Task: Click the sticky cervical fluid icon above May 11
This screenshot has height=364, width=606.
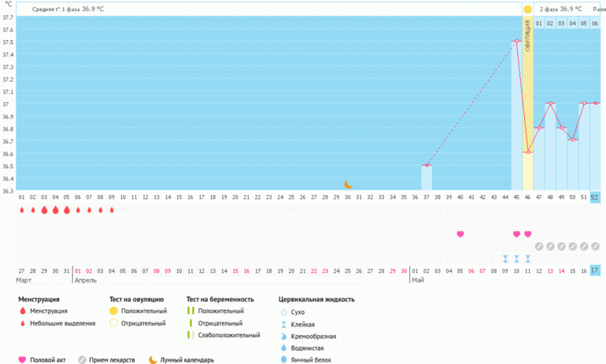Action: [527, 258]
